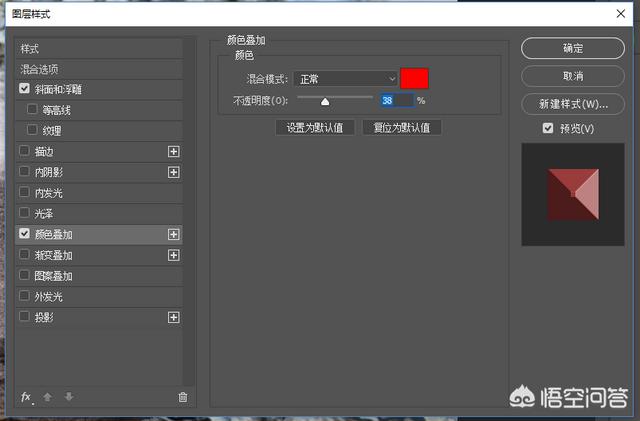This screenshot has height=421, width=640.
Task: Open 外发光 settings row
Action: tap(99, 297)
